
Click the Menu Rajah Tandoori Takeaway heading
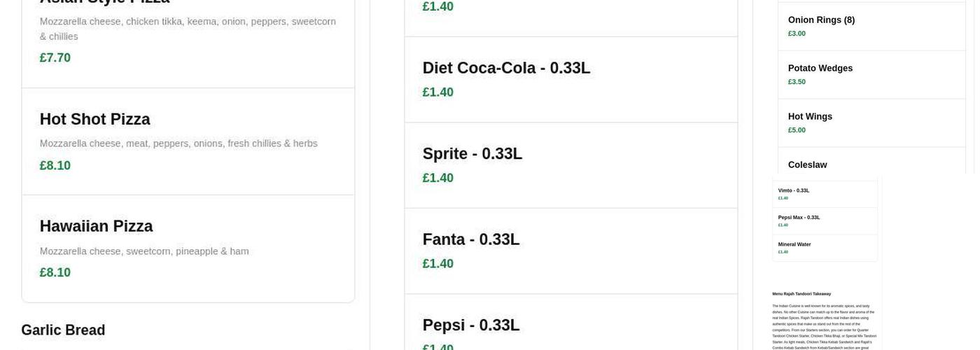[x=801, y=294]
